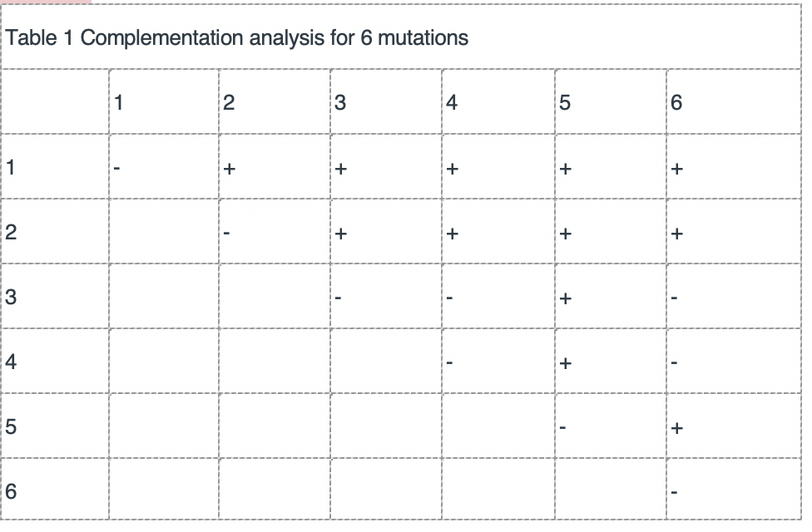This screenshot has width=812, height=532.
Task: Click row label 4
Action: pyautogui.click(x=11, y=362)
